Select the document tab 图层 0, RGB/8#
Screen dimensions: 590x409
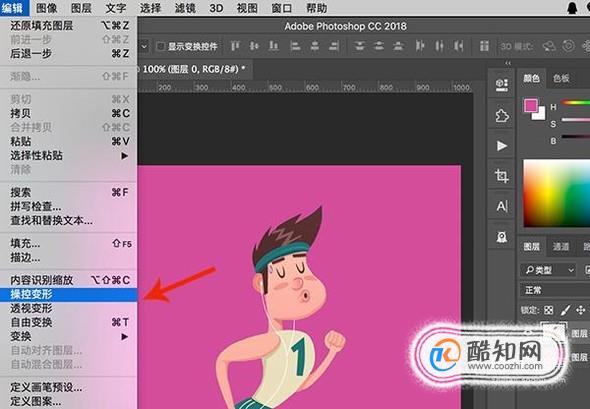[x=194, y=69]
